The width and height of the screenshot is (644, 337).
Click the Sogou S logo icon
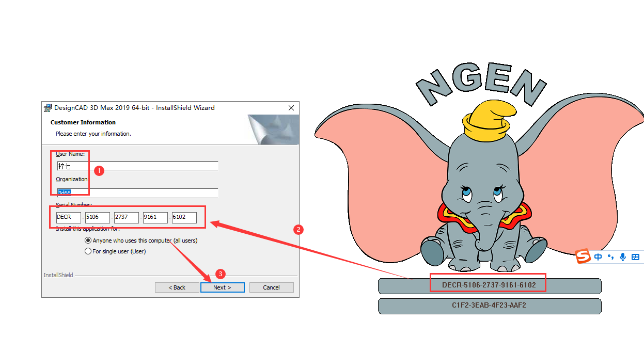coord(583,256)
